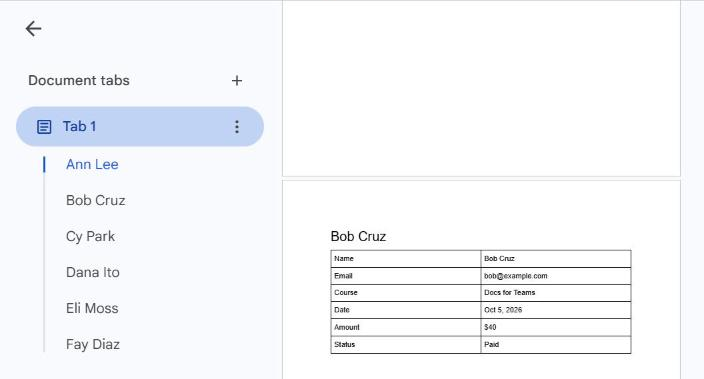Jump to the Bob Cruz outline heading
The image size is (704, 379).
[x=96, y=200]
